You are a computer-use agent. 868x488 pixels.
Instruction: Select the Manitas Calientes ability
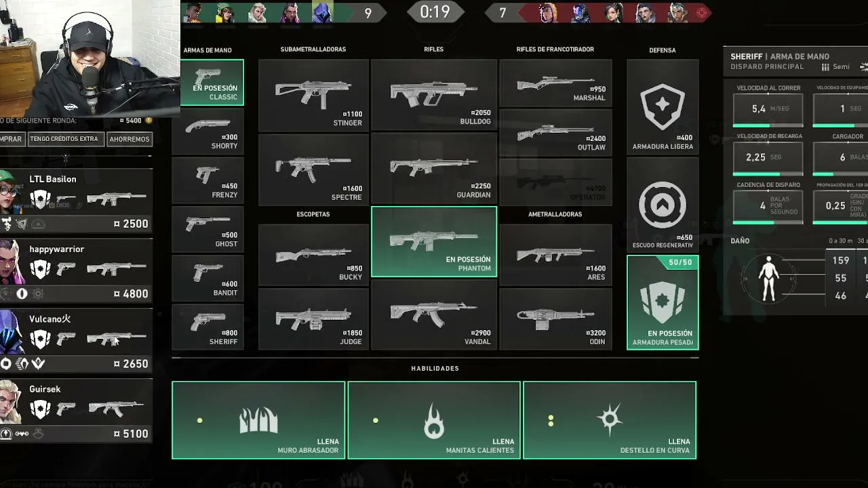point(434,420)
